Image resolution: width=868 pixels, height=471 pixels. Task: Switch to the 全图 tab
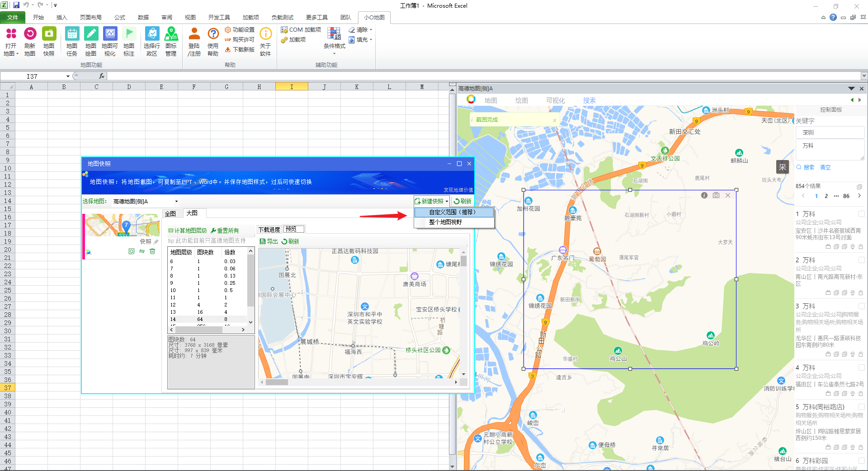click(x=170, y=213)
